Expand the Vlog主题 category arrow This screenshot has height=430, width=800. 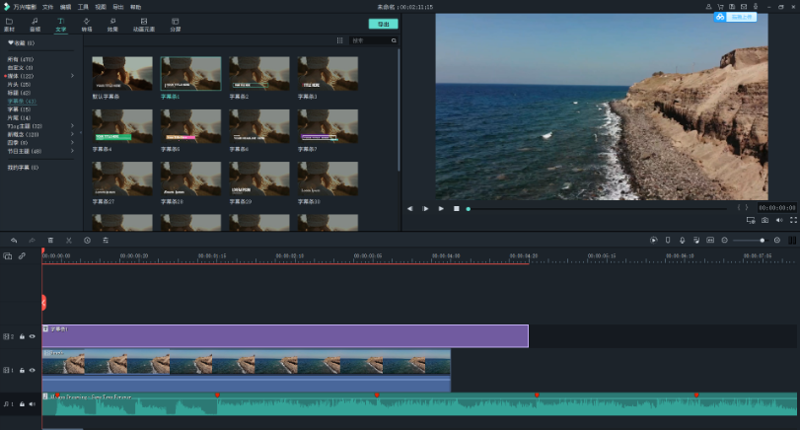pyautogui.click(x=72, y=125)
